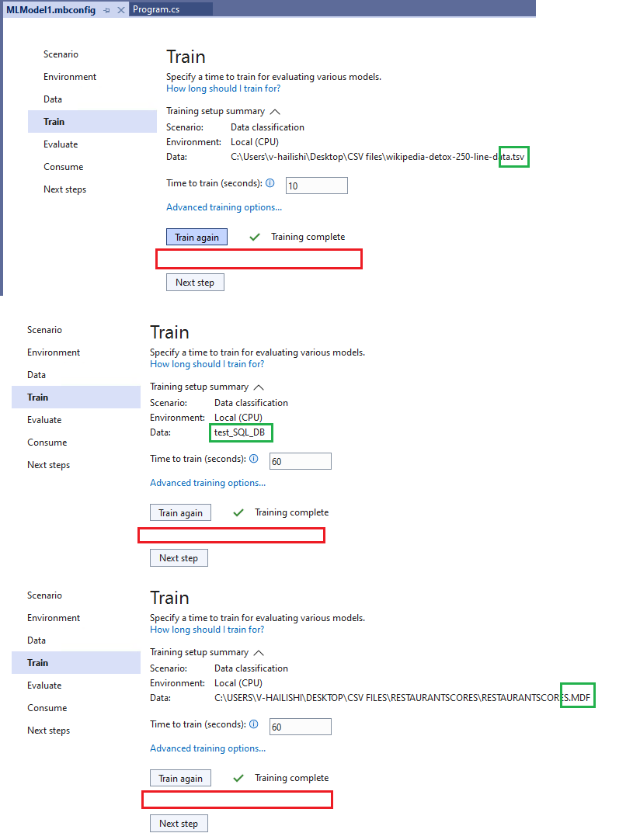Collapse the top Training setup summary chevron
640x840 pixels.
click(275, 111)
